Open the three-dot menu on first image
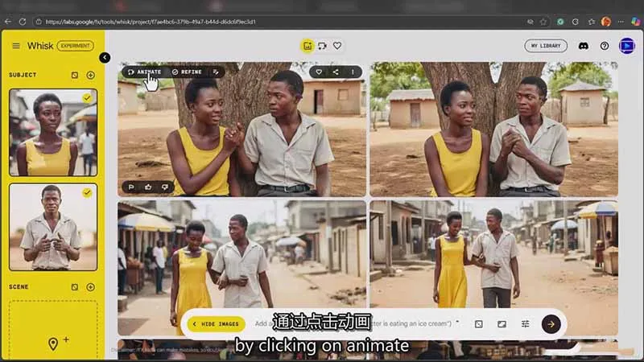 point(353,72)
